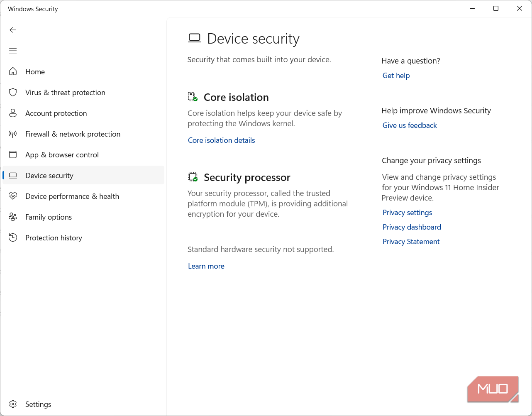This screenshot has height=416, width=532.
Task: Click the 'Have a question?' heading
Action: click(411, 61)
